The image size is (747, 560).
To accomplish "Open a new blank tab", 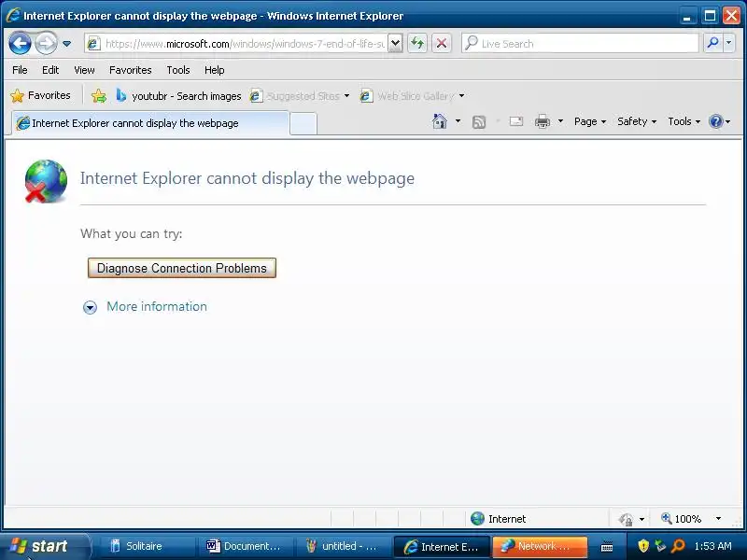I will [303, 124].
